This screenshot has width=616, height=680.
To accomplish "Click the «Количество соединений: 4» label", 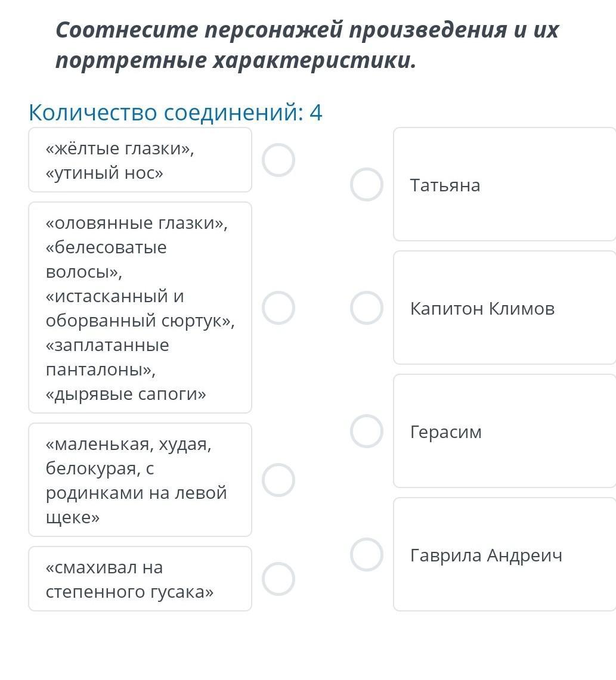I will pyautogui.click(x=175, y=113).
